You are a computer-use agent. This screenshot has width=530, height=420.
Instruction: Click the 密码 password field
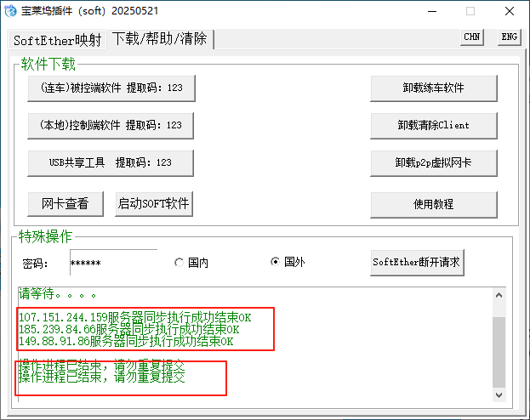(x=112, y=263)
